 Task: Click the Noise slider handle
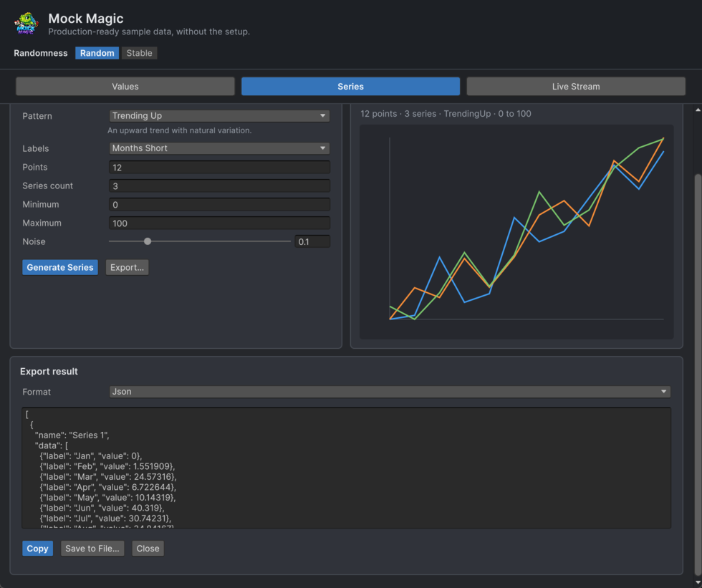(148, 241)
